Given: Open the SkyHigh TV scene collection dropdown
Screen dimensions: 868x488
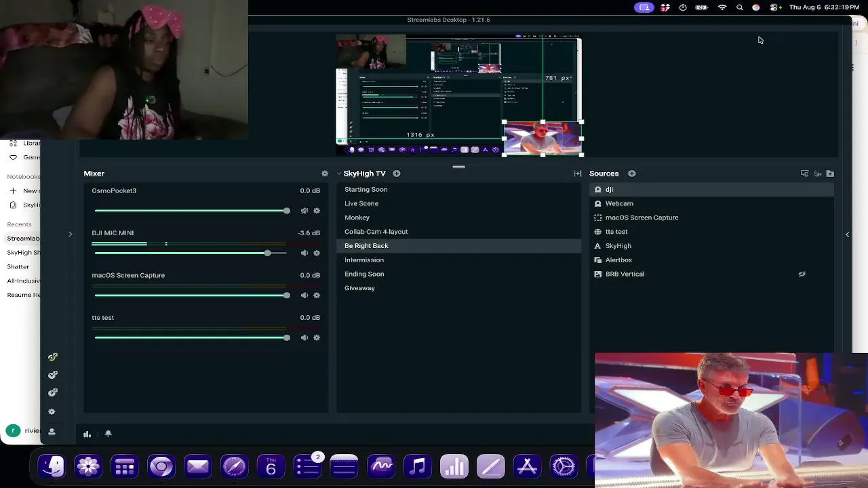Looking at the screenshot, I should pos(363,174).
